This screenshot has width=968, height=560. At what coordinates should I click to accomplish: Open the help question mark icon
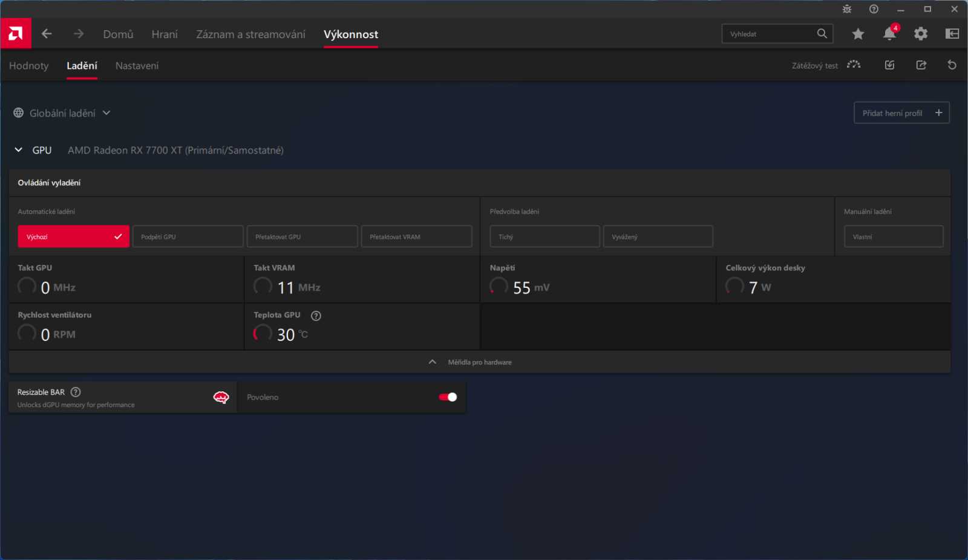(874, 9)
